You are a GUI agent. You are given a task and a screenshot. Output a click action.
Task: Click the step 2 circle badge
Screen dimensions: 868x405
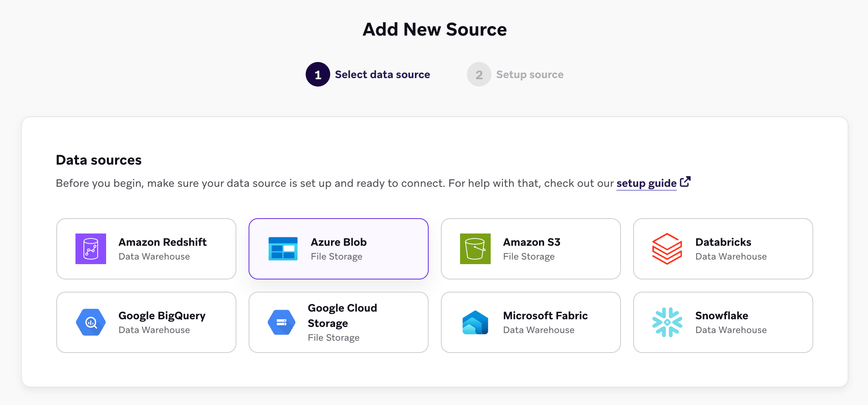tap(479, 74)
